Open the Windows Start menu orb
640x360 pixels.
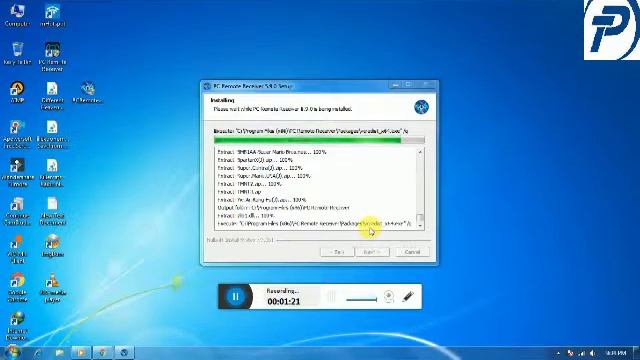[13, 352]
